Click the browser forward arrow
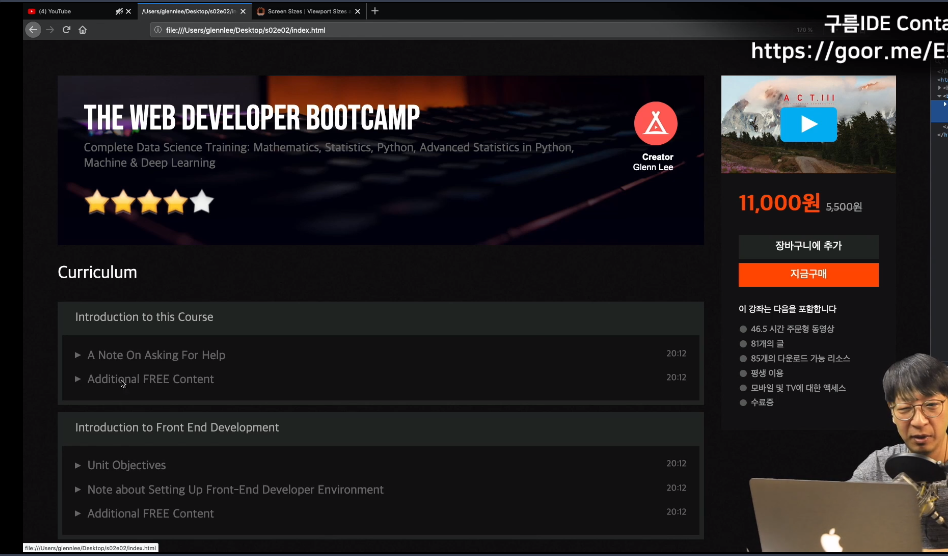Screen dimensions: 948x556 pyautogui.click(x=50, y=30)
